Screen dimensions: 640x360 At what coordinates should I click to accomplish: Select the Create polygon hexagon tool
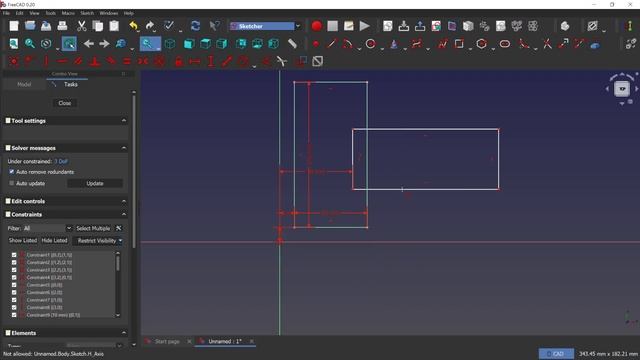pyautogui.click(x=482, y=44)
